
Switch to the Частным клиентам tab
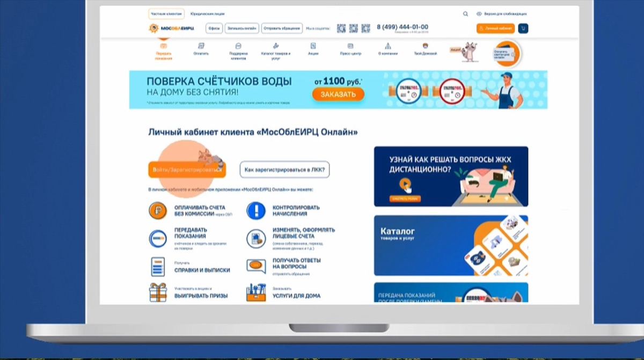(x=166, y=14)
